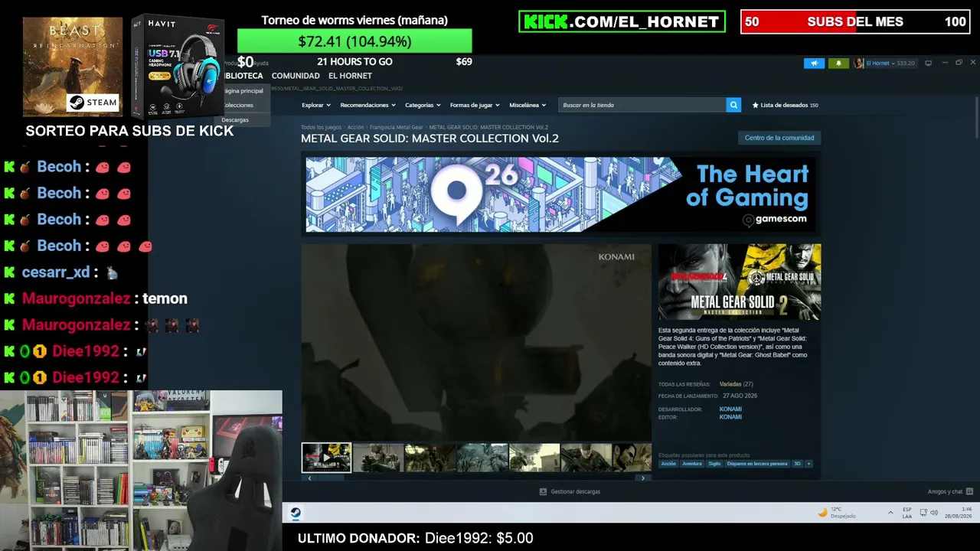
Task: Click the Metal Gear Solid Master Collection 2 header image
Action: 740,282
